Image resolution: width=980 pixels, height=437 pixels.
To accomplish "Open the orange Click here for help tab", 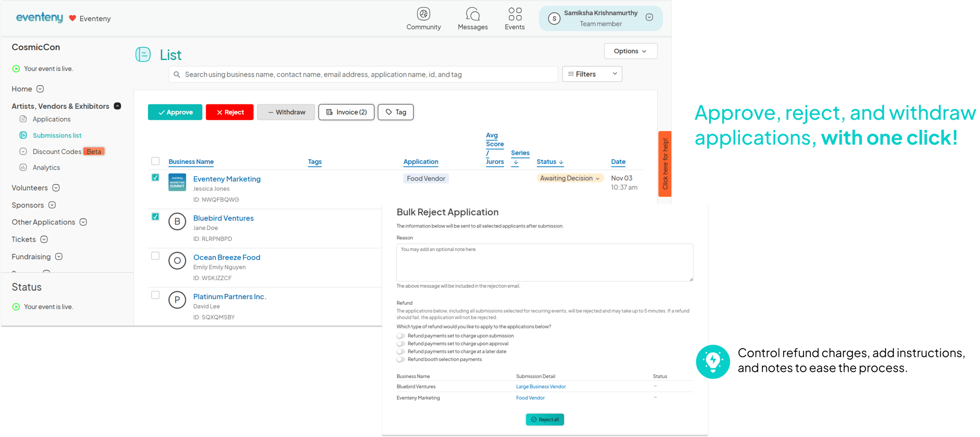I will coord(665,164).
